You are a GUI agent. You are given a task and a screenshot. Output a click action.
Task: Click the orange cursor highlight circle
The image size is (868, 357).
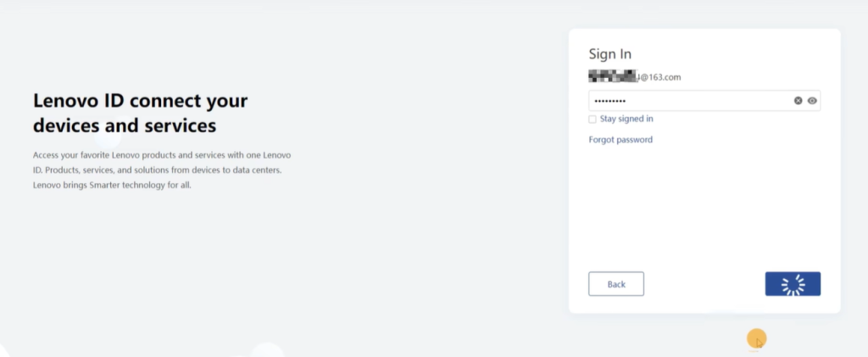pos(756,339)
